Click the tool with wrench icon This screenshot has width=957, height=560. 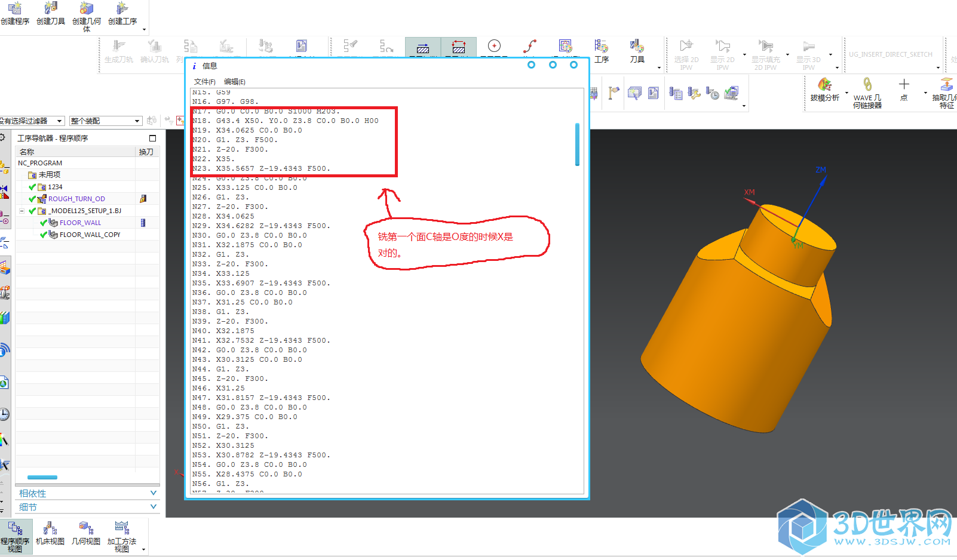(x=694, y=93)
